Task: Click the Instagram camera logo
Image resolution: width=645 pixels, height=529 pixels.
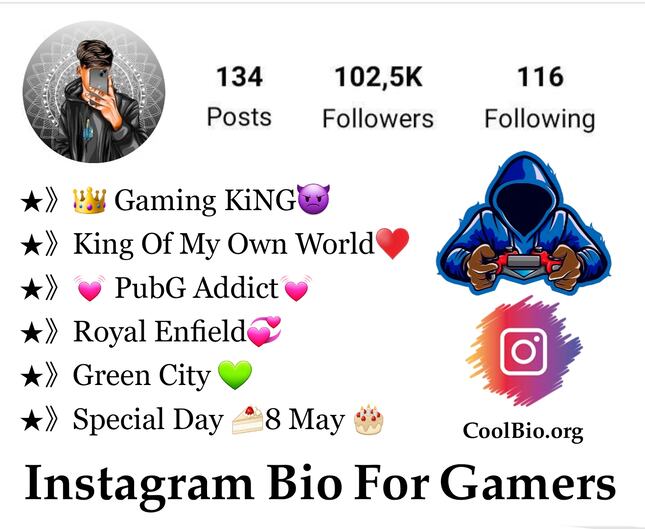Action: [x=524, y=351]
